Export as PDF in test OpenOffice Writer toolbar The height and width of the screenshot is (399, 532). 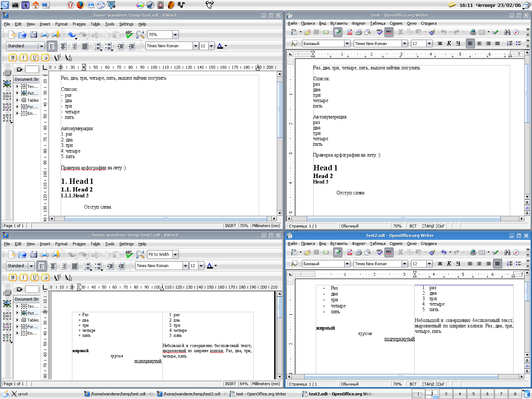(350, 32)
